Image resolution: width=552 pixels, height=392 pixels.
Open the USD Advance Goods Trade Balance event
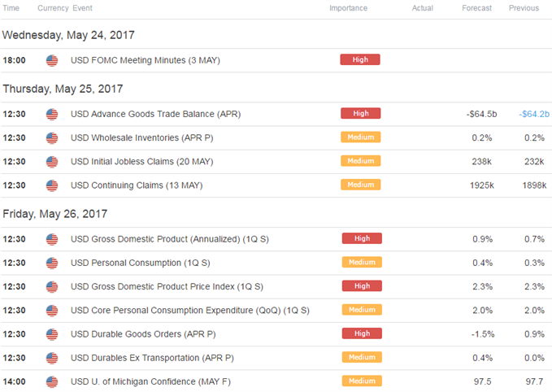[x=155, y=114]
